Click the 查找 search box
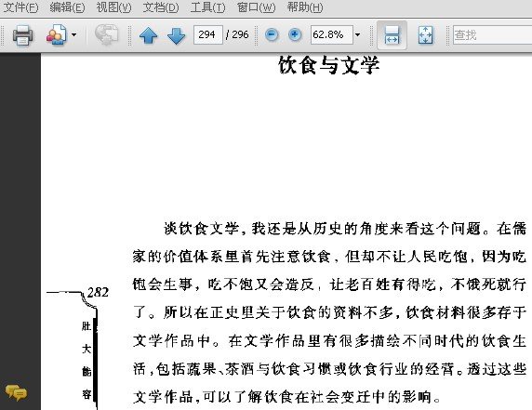 pyautogui.click(x=492, y=34)
